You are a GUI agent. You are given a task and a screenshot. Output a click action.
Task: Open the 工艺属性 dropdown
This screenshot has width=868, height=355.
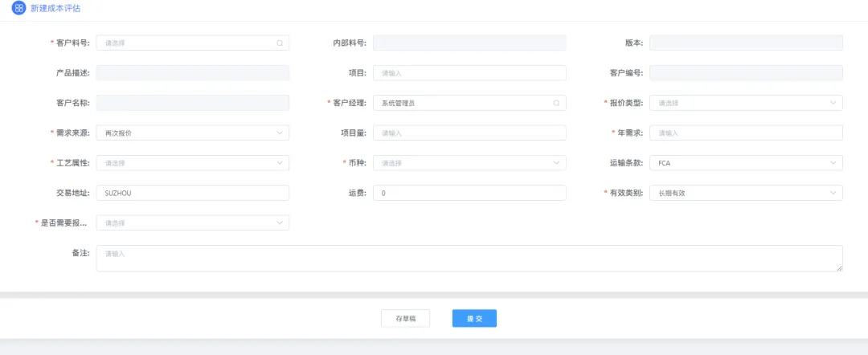pos(193,162)
